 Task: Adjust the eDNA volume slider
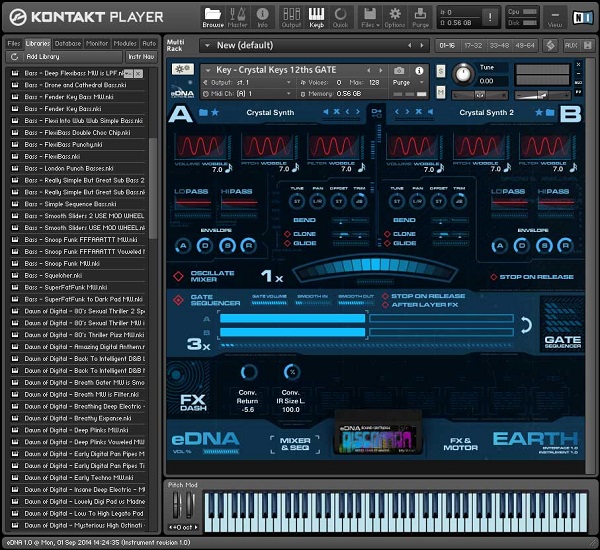tap(221, 452)
